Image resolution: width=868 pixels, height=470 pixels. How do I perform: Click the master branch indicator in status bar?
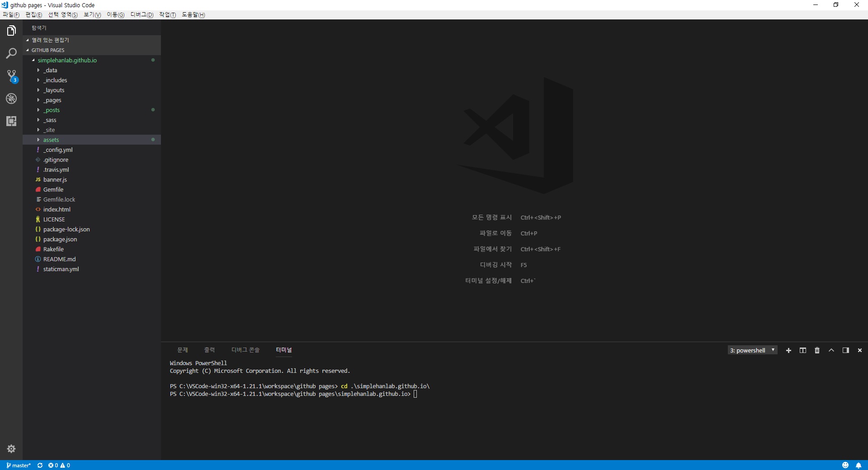pos(19,465)
